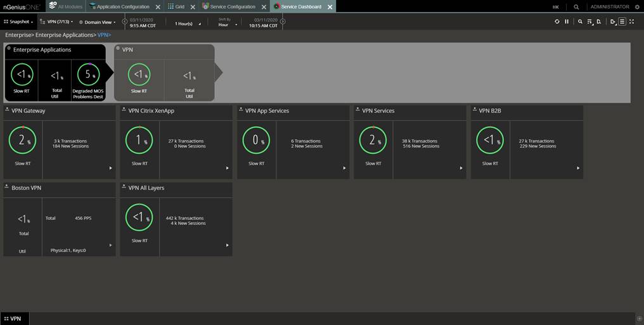Switch to the Application Configuration tab

[122, 7]
